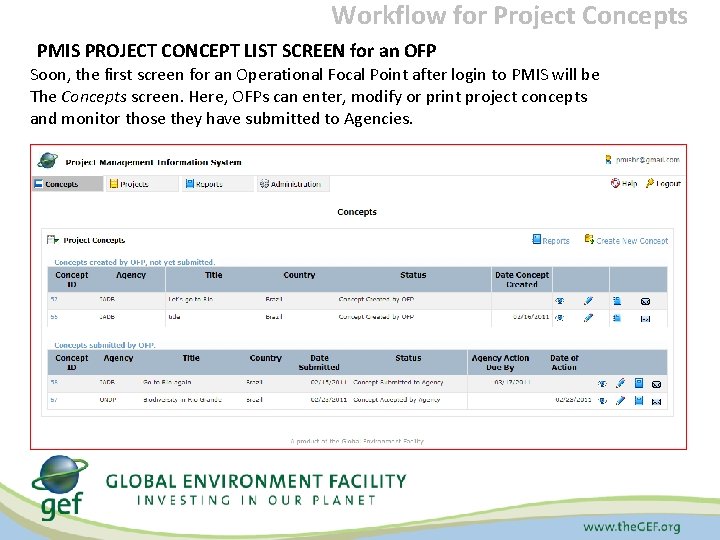Viewport: 720px width, 540px height.
Task: Open concept ID 52 link
Action: click(54, 299)
